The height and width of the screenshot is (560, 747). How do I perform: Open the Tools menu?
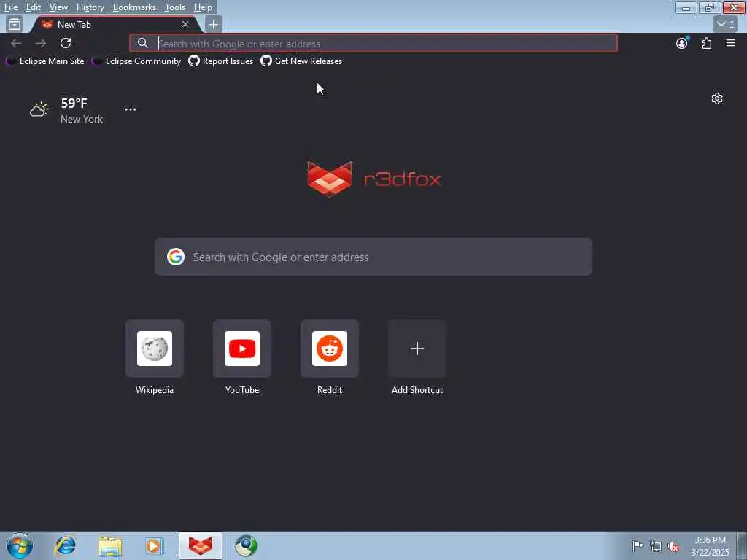(175, 7)
